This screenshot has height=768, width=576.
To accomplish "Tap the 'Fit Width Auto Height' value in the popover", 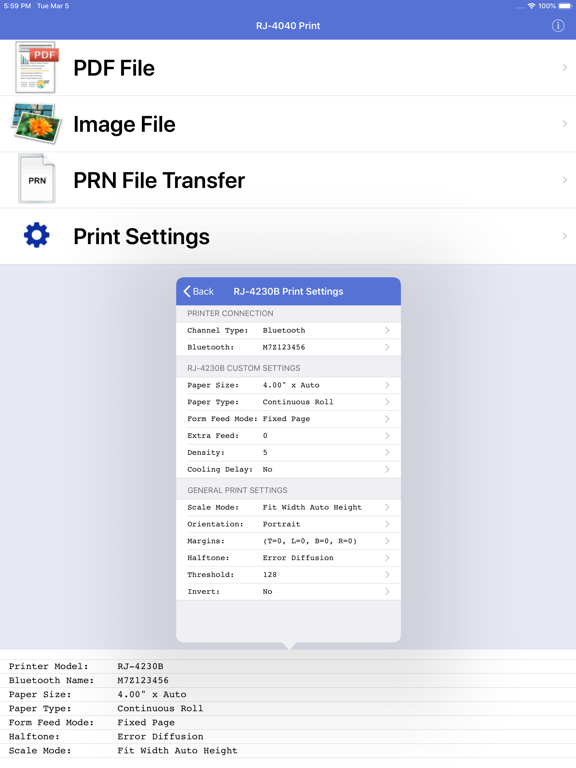I will tap(312, 507).
